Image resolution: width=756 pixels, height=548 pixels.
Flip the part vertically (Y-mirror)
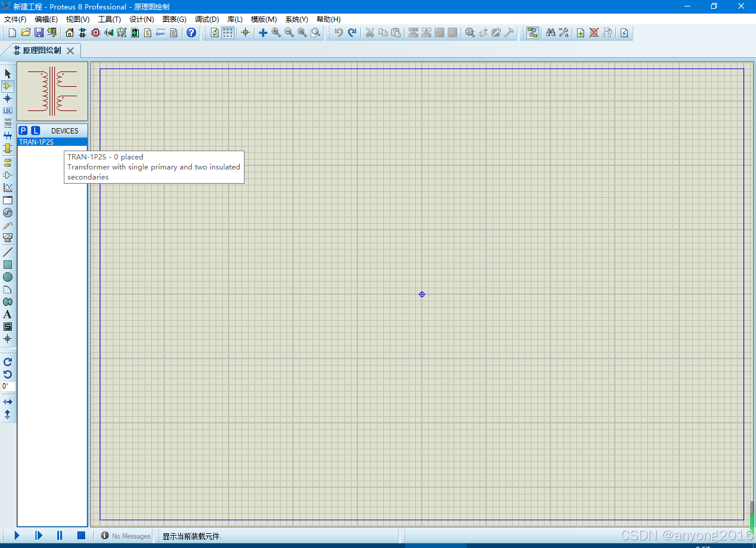pos(8,415)
